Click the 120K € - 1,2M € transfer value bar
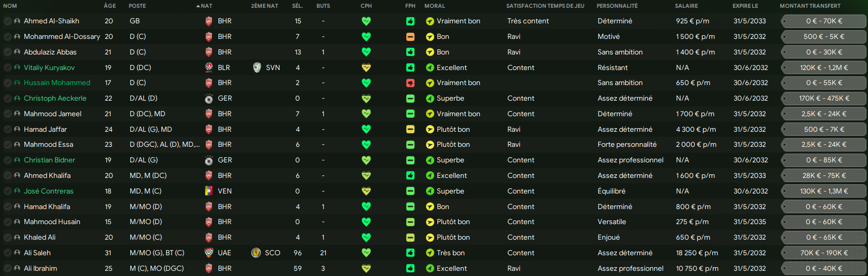The height and width of the screenshot is (276, 868). pyautogui.click(x=824, y=67)
